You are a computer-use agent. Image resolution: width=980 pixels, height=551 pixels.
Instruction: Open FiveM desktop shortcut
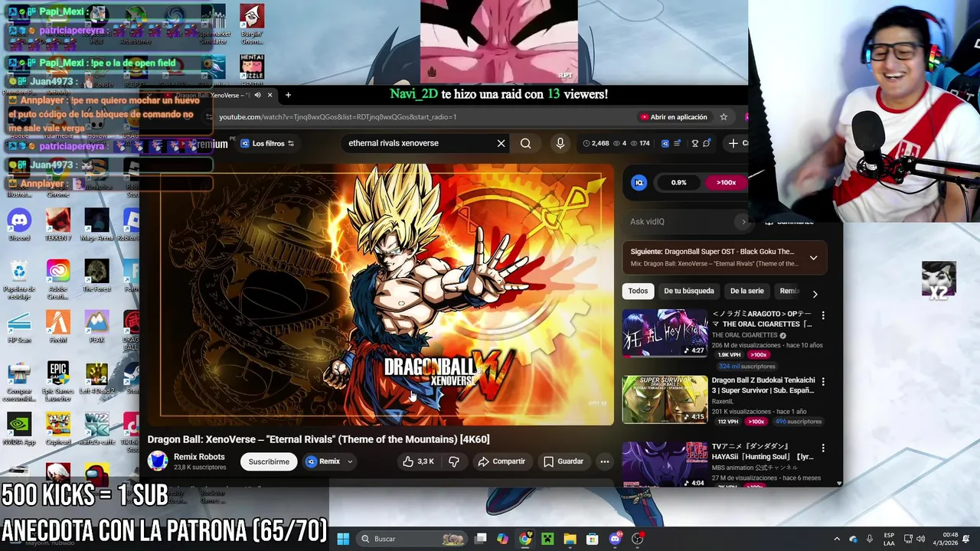click(x=58, y=328)
